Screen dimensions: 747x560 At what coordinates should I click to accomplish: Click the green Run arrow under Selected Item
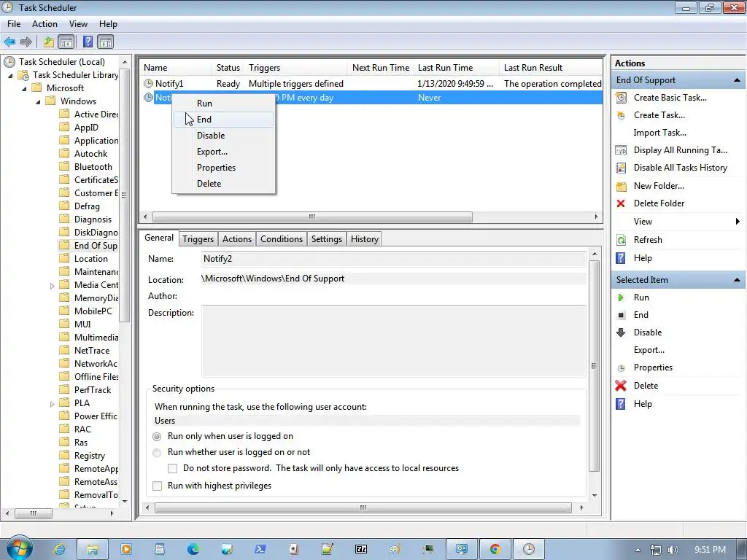pyautogui.click(x=621, y=297)
